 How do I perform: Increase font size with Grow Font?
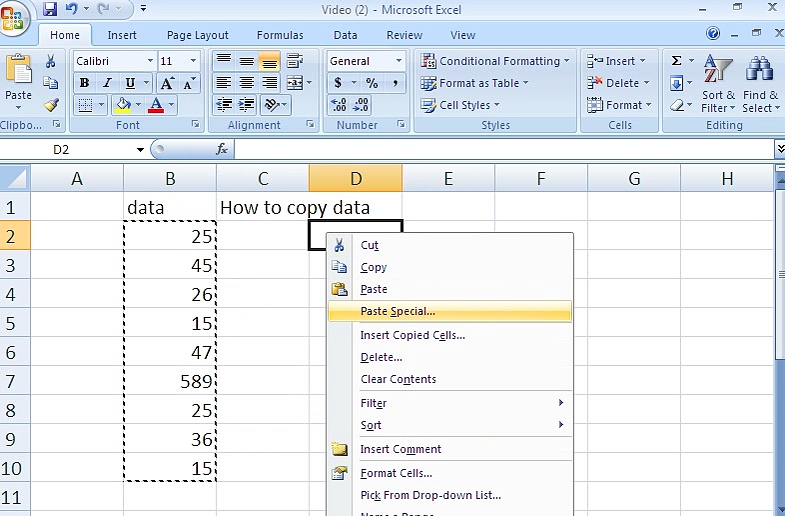click(167, 83)
